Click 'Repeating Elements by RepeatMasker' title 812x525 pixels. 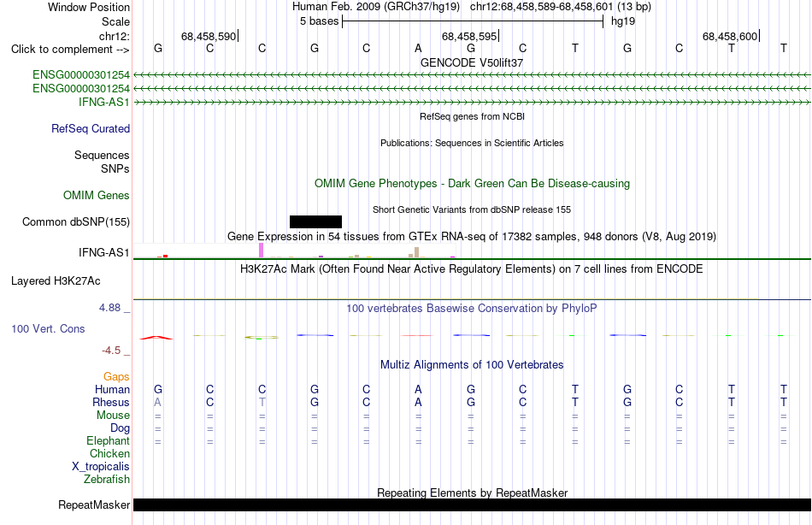472,493
